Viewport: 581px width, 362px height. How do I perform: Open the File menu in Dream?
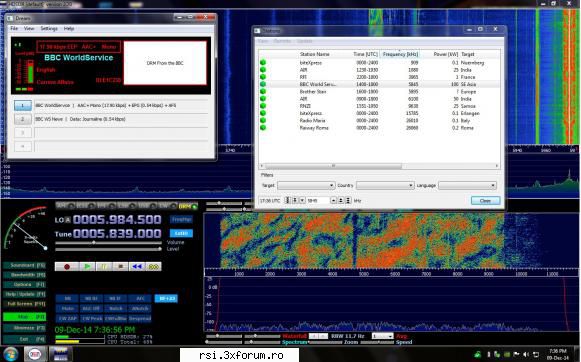pyautogui.click(x=14, y=29)
